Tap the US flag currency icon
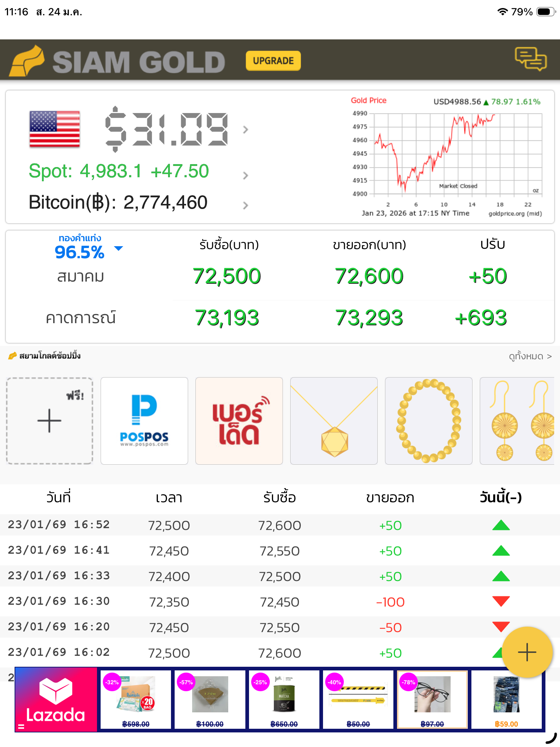 tap(55, 129)
